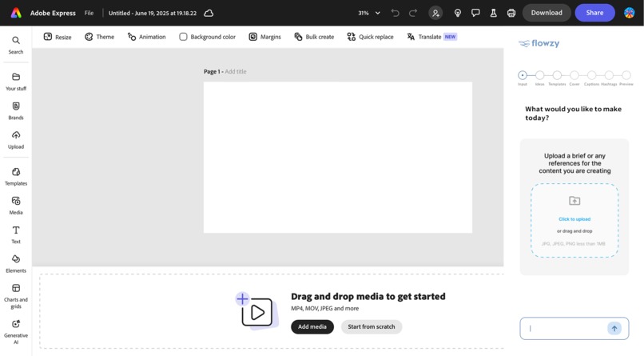Image resolution: width=644 pixels, height=356 pixels.
Task: Open the Theme options
Action: [x=99, y=37]
